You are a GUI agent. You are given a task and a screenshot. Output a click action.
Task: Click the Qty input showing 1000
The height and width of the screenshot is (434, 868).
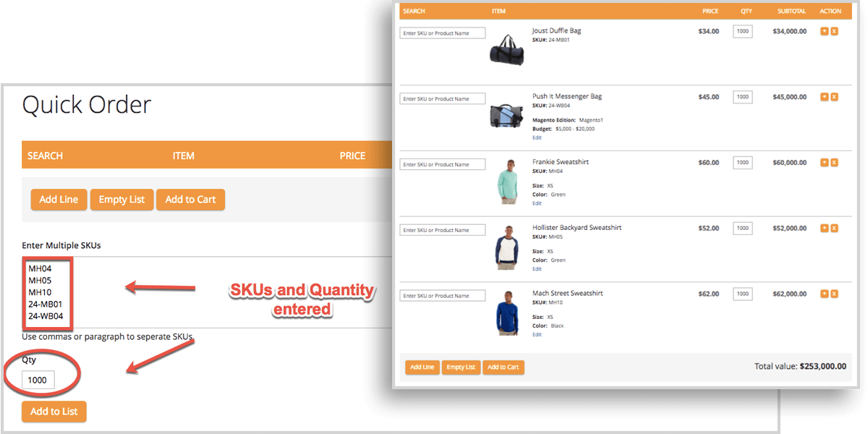click(x=38, y=380)
